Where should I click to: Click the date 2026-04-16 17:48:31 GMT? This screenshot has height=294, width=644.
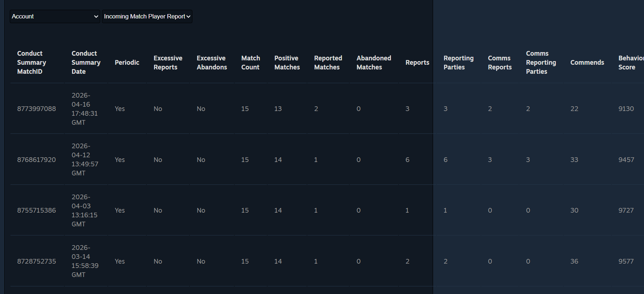click(85, 109)
